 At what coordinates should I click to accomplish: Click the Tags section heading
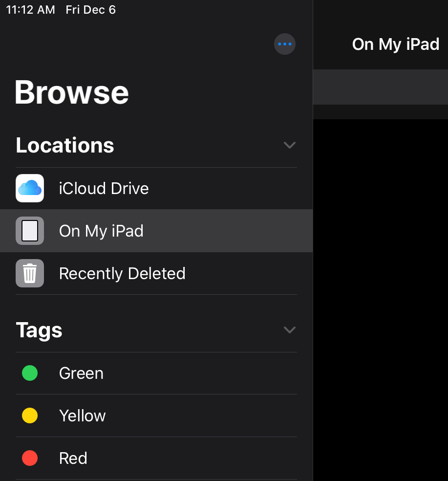(x=39, y=330)
